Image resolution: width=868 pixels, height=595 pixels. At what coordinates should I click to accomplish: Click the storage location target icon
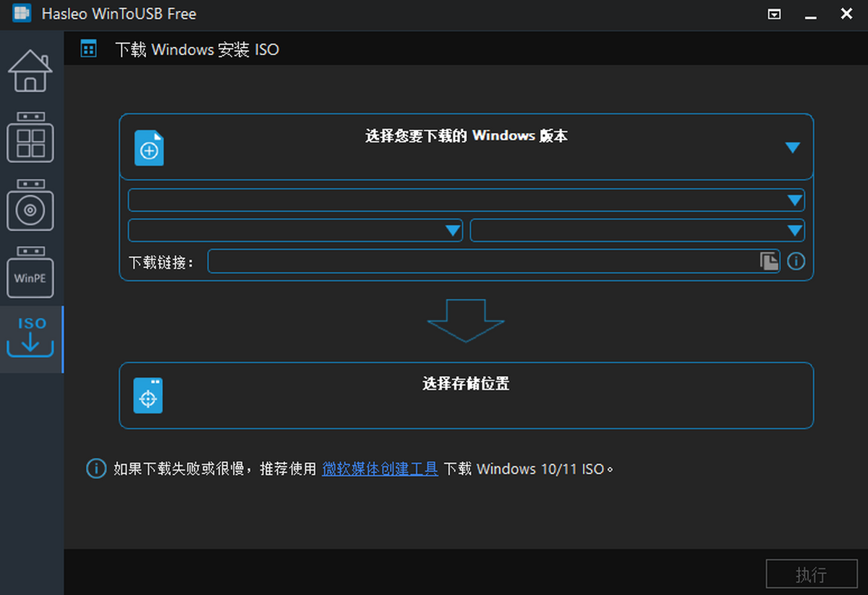(x=148, y=396)
